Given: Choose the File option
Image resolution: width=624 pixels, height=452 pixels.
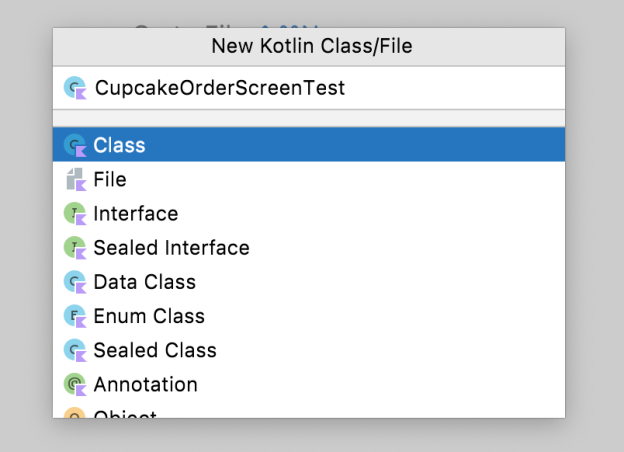Looking at the screenshot, I should [x=110, y=180].
